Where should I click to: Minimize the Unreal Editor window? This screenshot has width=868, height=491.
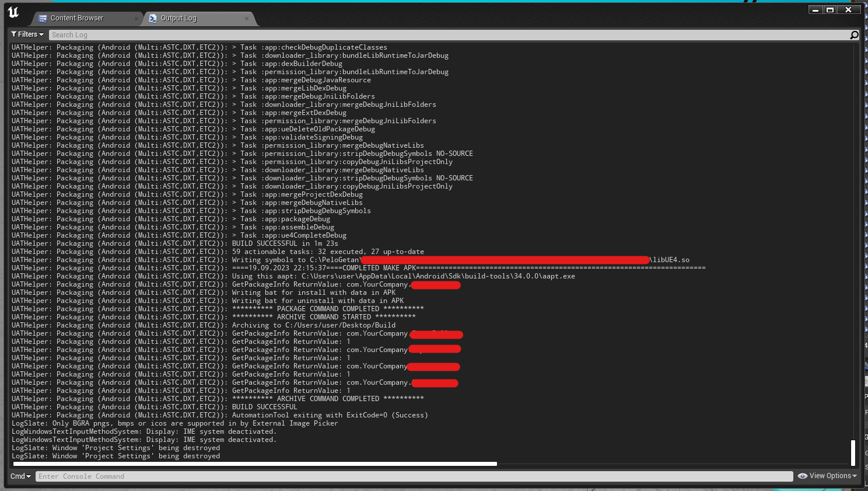[815, 10]
